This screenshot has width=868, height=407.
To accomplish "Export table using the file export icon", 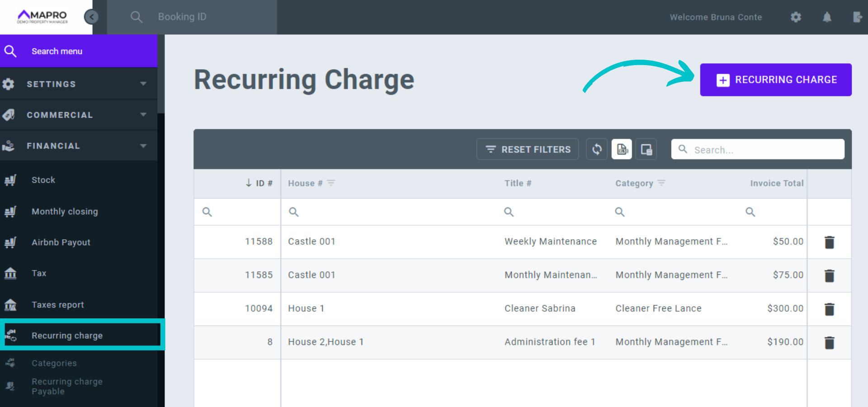I will 622,149.
